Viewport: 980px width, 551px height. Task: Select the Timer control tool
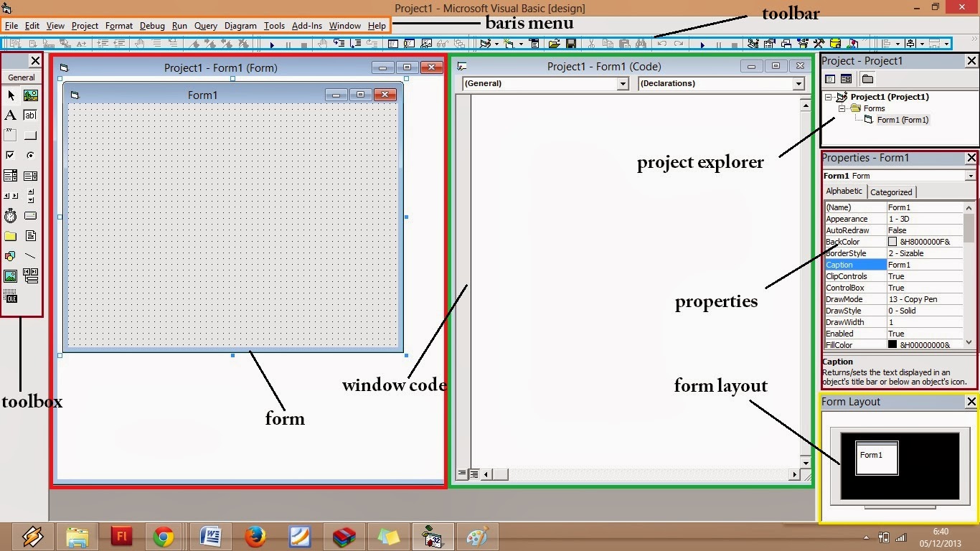11,216
